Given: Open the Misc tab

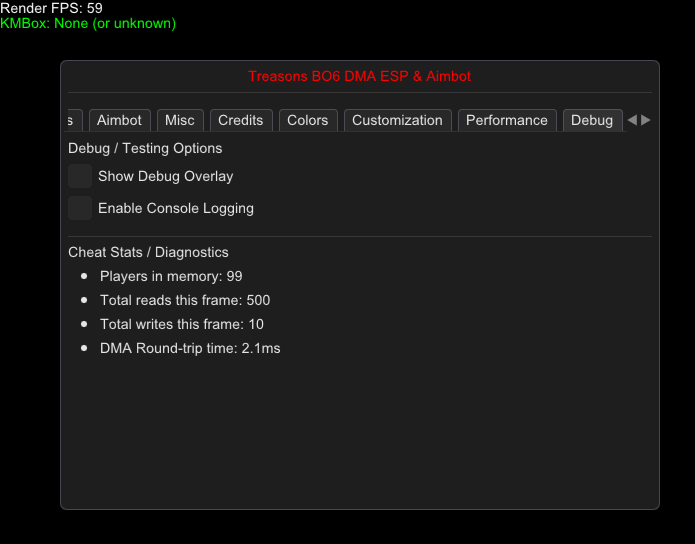Looking at the screenshot, I should (180, 120).
